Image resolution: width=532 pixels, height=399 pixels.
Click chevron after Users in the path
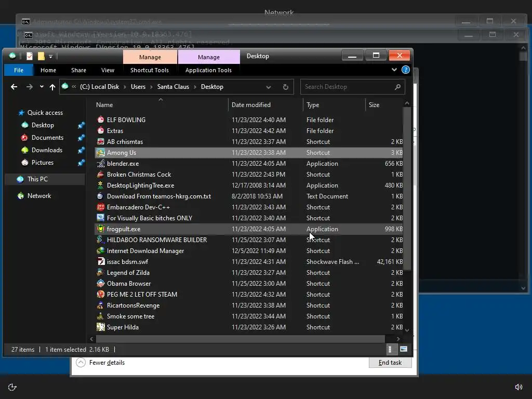click(151, 87)
